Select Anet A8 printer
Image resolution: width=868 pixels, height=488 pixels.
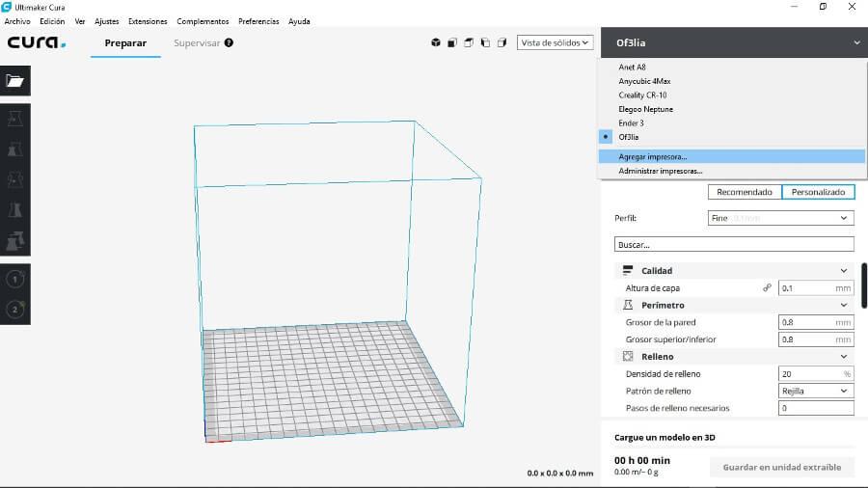(732, 67)
